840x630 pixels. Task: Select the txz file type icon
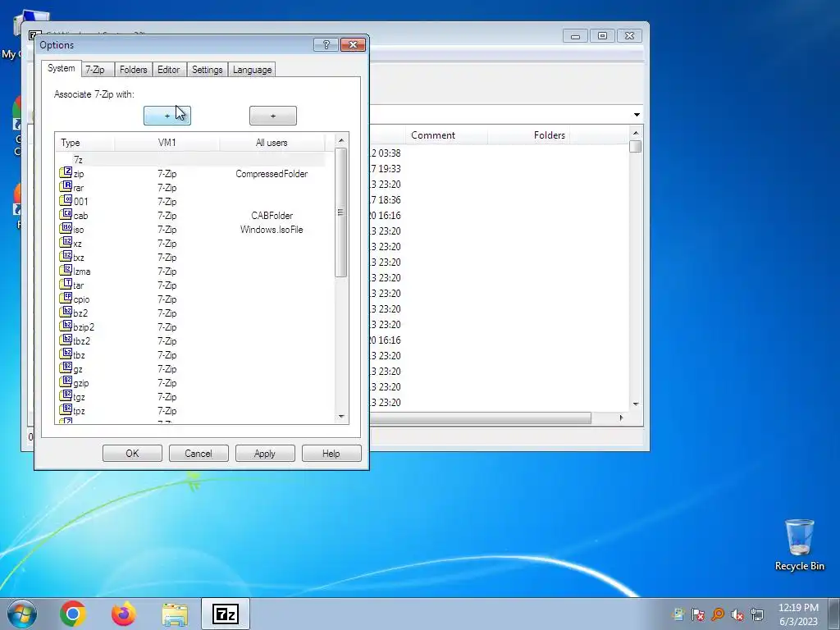[66, 256]
